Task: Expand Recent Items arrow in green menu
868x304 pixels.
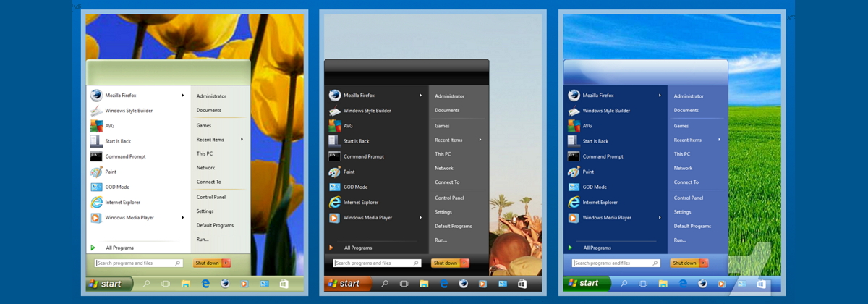Action: [x=242, y=139]
